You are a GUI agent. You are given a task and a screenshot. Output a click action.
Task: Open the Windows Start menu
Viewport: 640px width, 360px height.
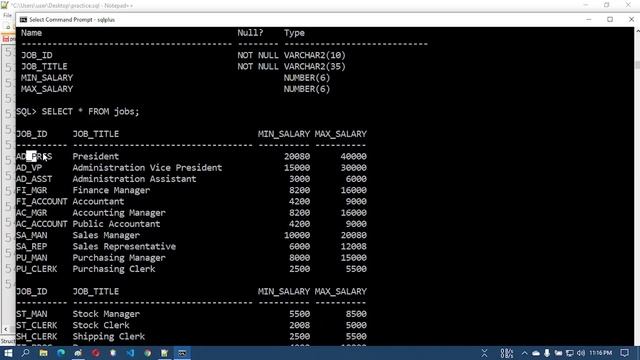tap(8, 353)
